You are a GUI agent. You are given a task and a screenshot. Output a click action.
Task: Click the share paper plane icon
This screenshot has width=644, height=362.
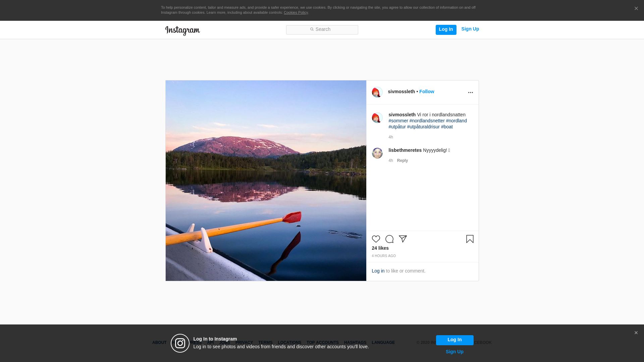(x=402, y=239)
